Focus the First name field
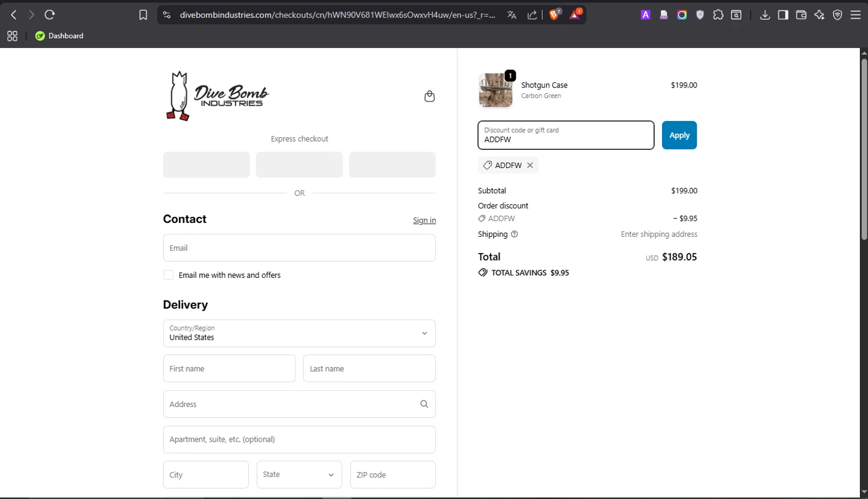This screenshot has width=868, height=499. tap(229, 369)
